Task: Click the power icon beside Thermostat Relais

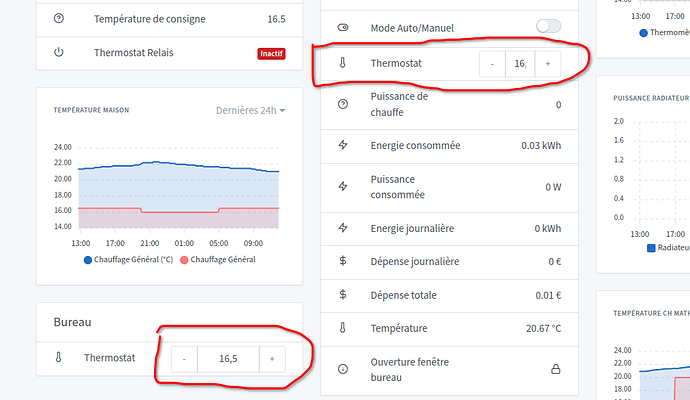Action: pyautogui.click(x=58, y=52)
